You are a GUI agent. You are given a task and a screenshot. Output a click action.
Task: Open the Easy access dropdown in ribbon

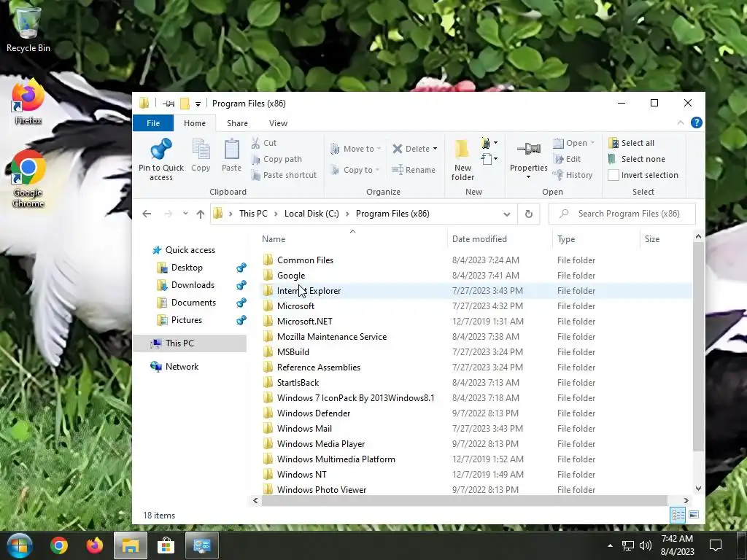click(489, 158)
